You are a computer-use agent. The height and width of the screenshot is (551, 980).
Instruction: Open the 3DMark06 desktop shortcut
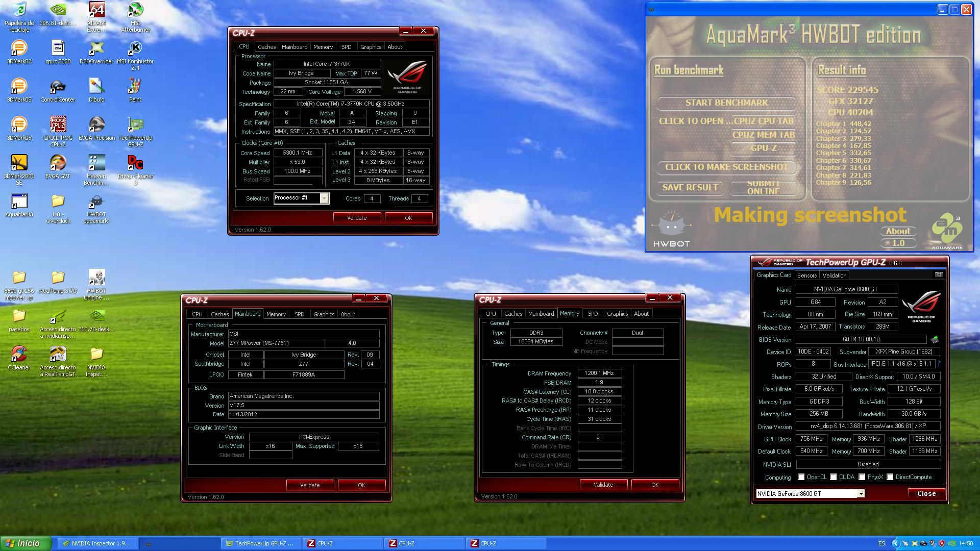[x=19, y=129]
